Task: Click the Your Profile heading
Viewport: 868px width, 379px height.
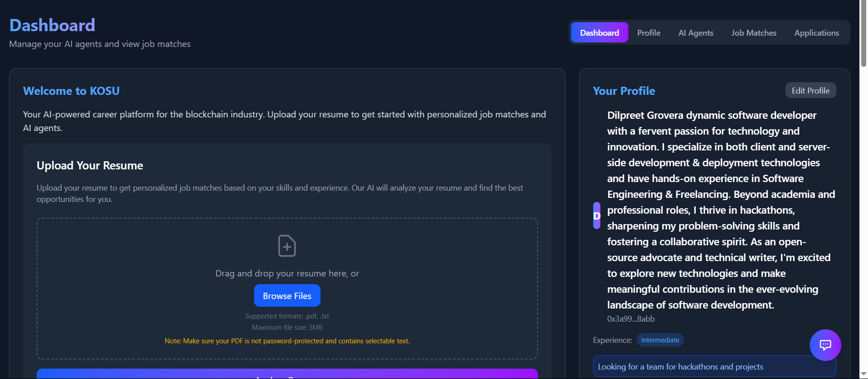Action: [x=624, y=91]
